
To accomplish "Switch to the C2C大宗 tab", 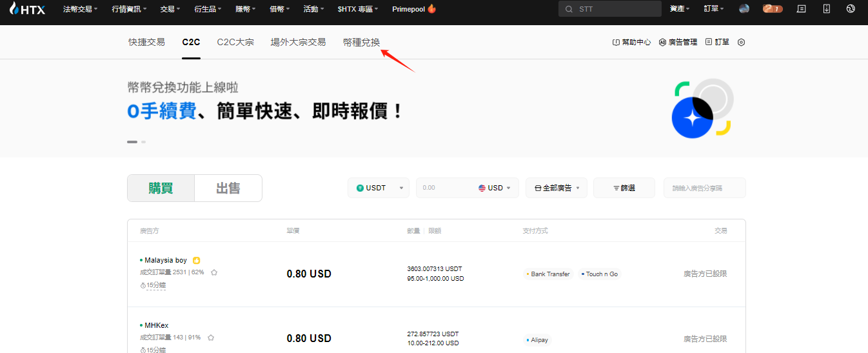I will [x=235, y=42].
